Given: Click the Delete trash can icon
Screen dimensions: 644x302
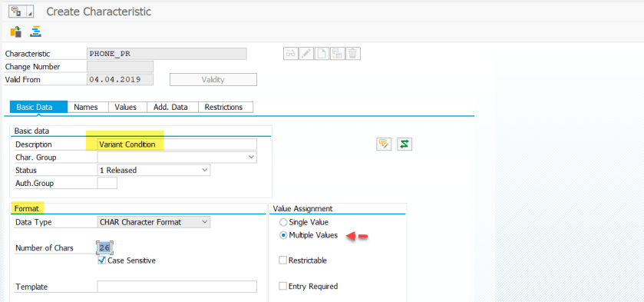Looking at the screenshot, I should click(353, 54).
